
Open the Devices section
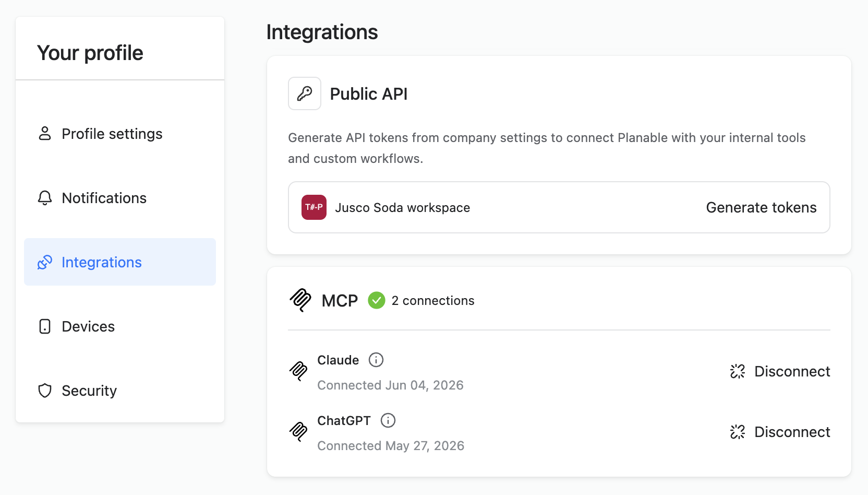pos(120,326)
